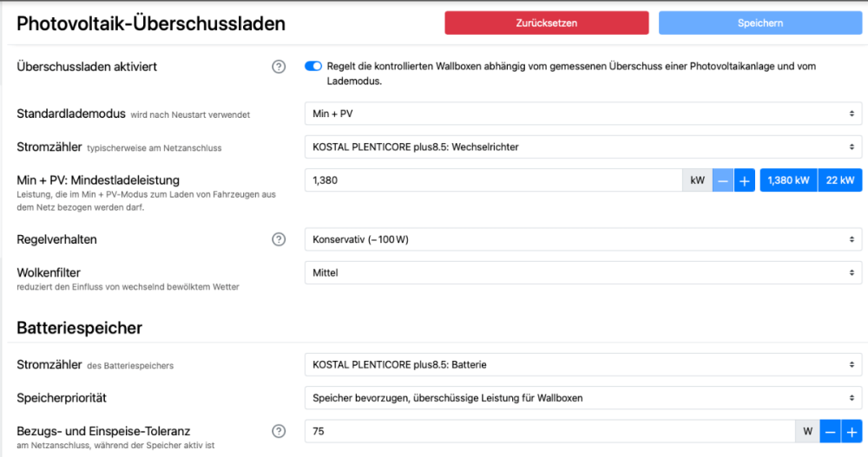Click the red Zurücksetzen button

pyautogui.click(x=546, y=23)
